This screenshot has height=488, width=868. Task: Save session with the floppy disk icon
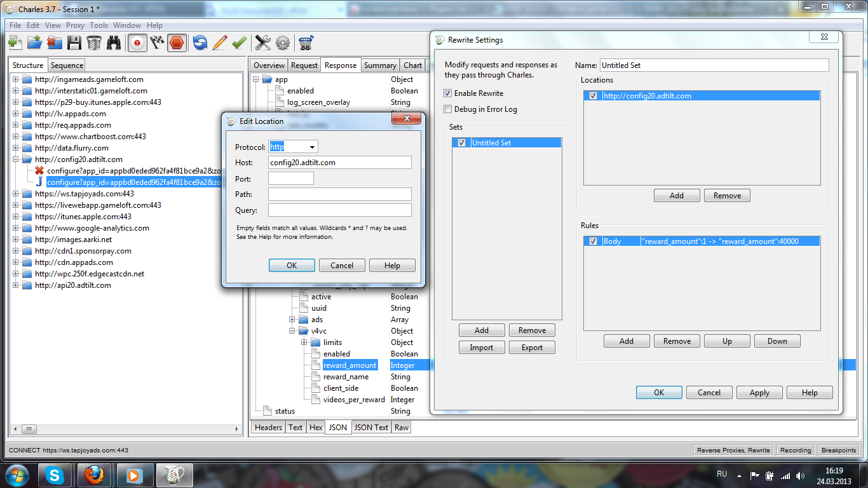(x=74, y=43)
